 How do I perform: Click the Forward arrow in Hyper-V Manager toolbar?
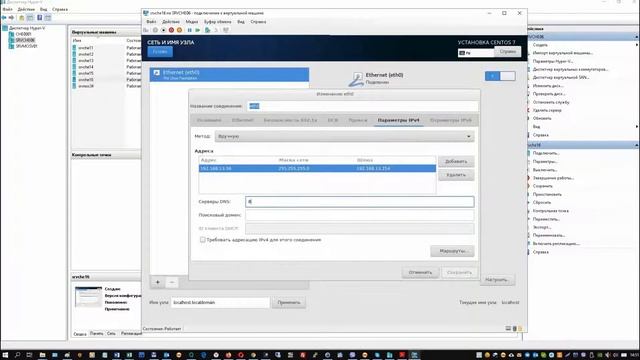tap(11, 18)
